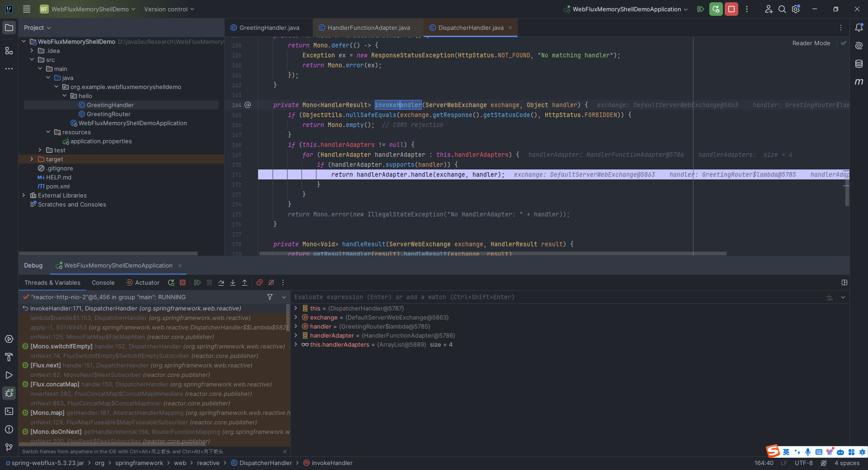This screenshot has height=470, width=868.
Task: Open more debug actions menu
Action: [x=283, y=283]
